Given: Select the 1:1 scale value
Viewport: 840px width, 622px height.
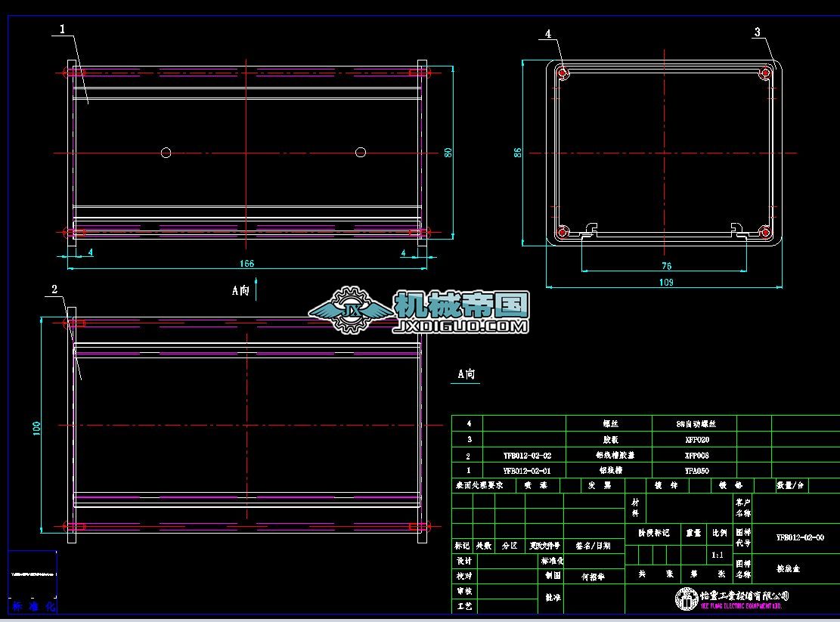Looking at the screenshot, I should point(718,555).
